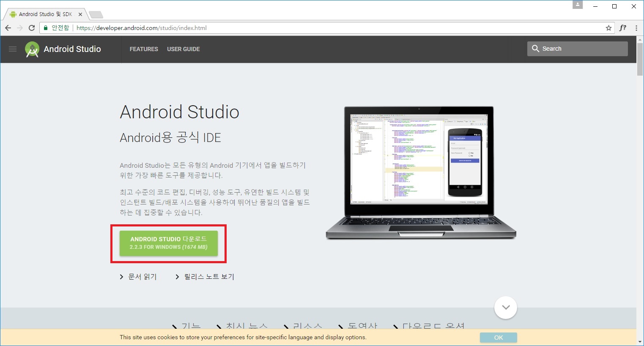Viewport: 644px width, 346px height.
Task: Close the Android Studio browser tab
Action: coord(80,14)
